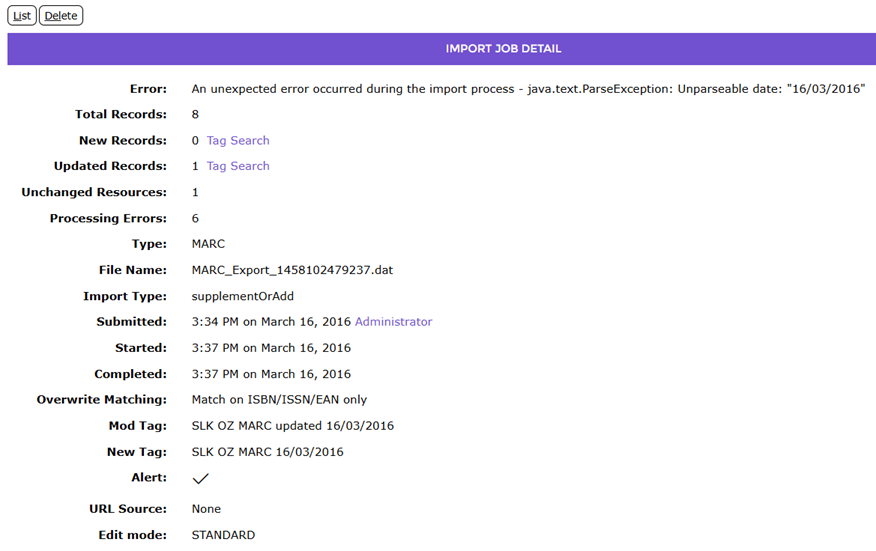
Task: Click the URL Source value None
Action: tap(206, 509)
